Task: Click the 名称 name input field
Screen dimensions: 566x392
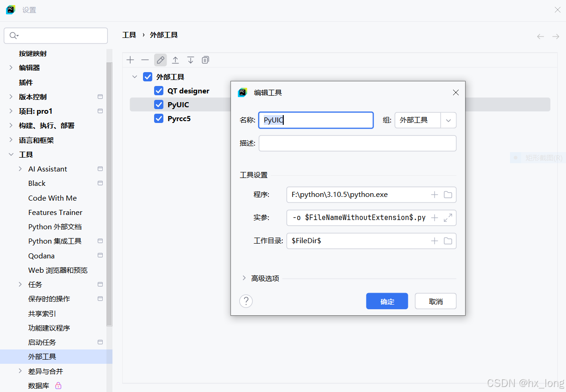Action: pyautogui.click(x=316, y=120)
